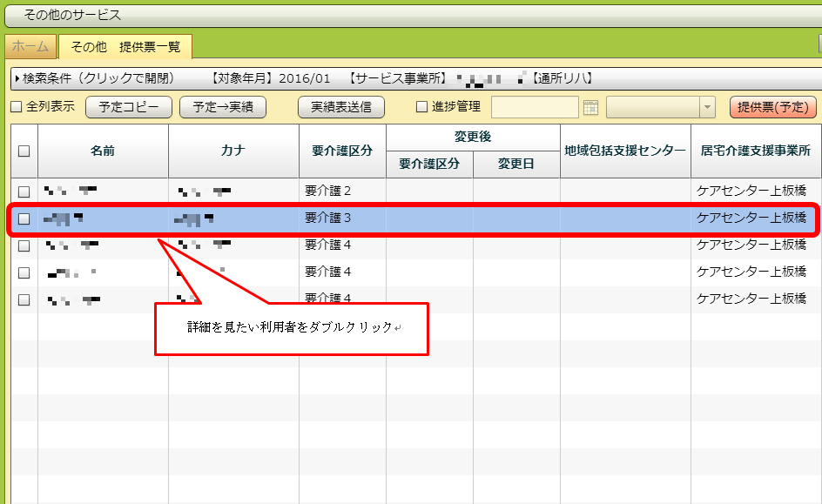Select the その他 提供票一覧 tab
Image resolution: width=822 pixels, height=504 pixels.
click(125, 47)
